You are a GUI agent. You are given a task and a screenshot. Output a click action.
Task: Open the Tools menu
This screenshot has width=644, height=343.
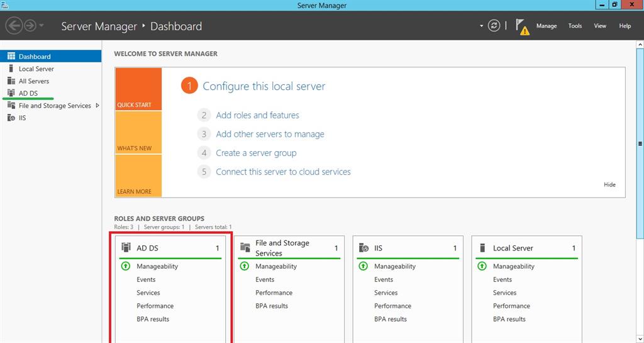[575, 26]
